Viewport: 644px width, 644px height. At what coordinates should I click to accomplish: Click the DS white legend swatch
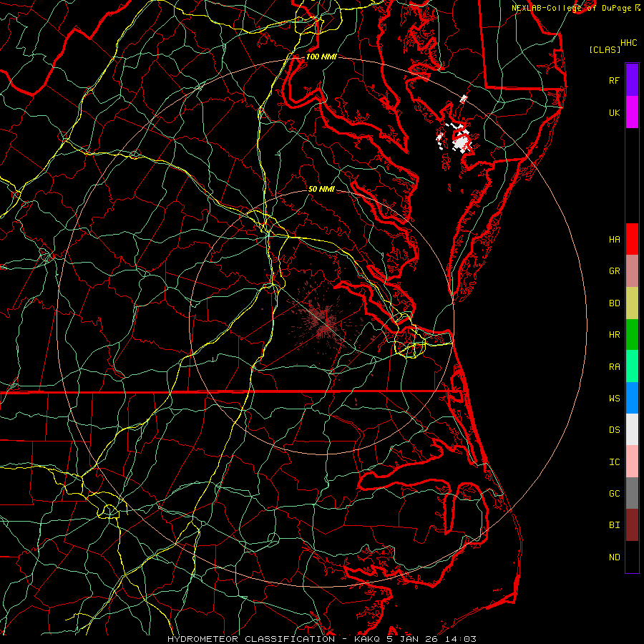(x=632, y=429)
